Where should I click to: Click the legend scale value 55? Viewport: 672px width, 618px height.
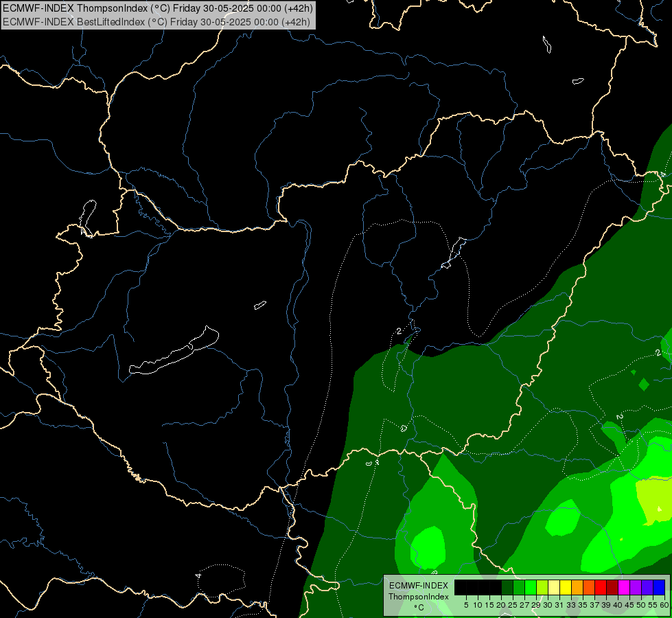[x=653, y=605]
